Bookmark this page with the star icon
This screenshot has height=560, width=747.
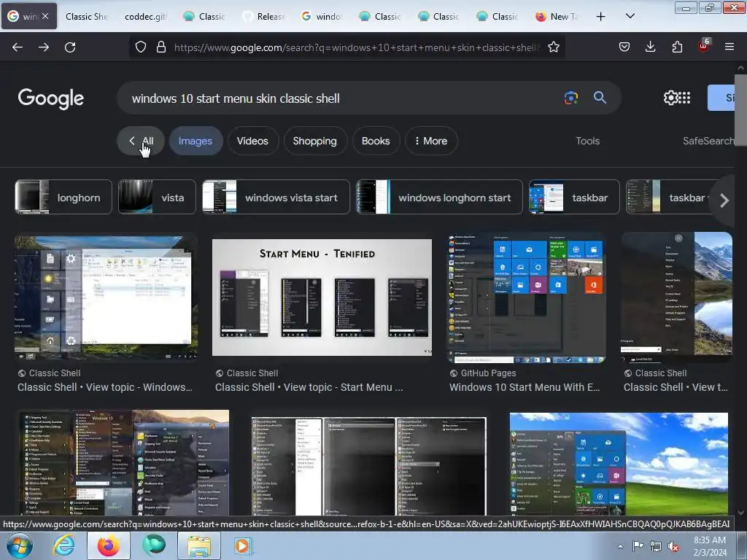(x=554, y=47)
